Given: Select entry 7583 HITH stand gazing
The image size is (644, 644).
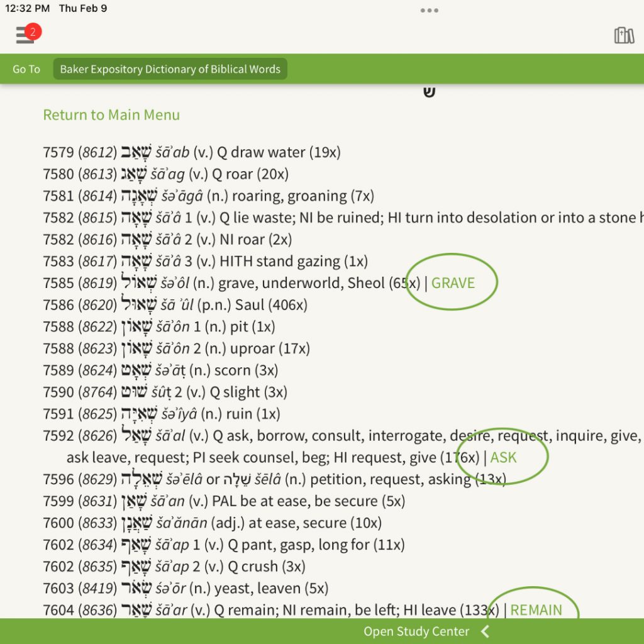Looking at the screenshot, I should tap(206, 261).
